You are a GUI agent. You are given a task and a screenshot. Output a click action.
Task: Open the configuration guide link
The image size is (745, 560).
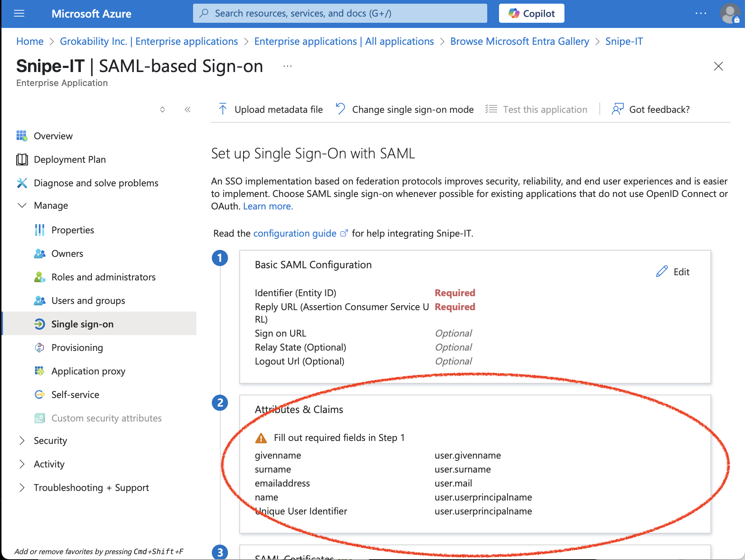[x=295, y=233]
